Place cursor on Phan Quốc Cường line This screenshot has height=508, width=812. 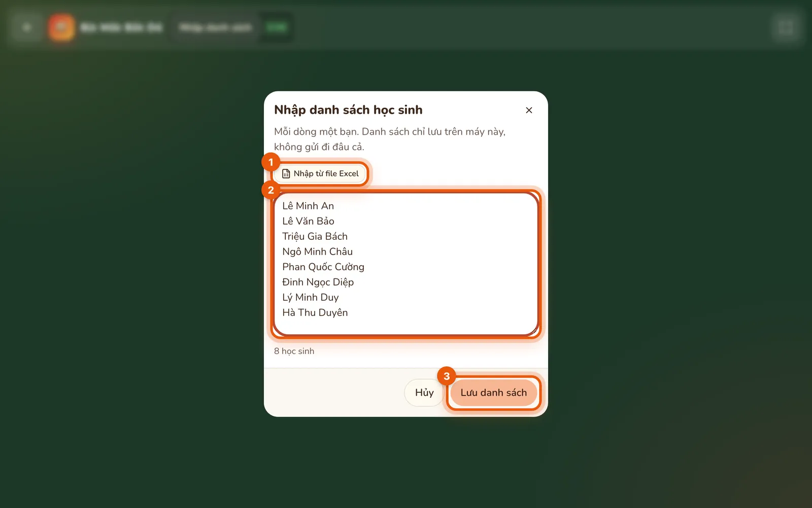click(323, 267)
